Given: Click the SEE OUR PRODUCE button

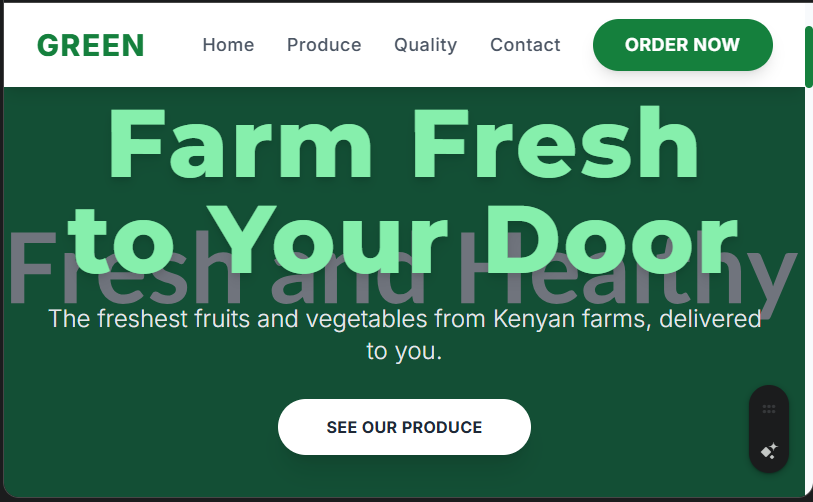Looking at the screenshot, I should [404, 427].
